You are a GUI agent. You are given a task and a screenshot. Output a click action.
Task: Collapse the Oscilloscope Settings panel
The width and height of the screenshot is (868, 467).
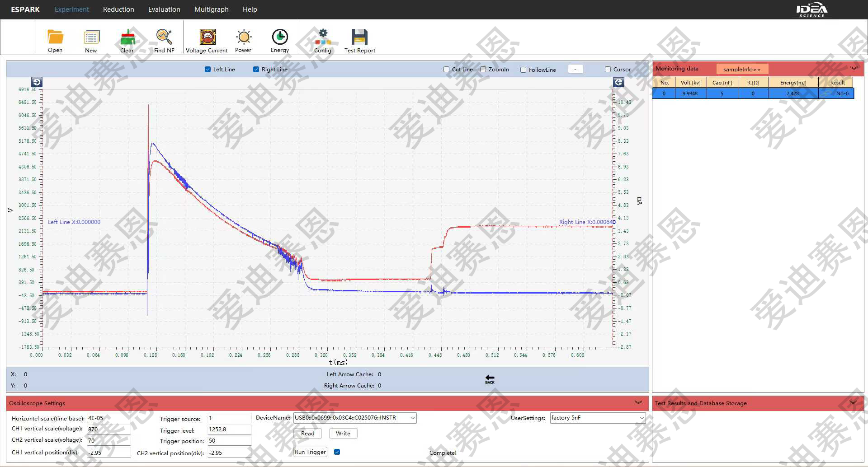(638, 402)
